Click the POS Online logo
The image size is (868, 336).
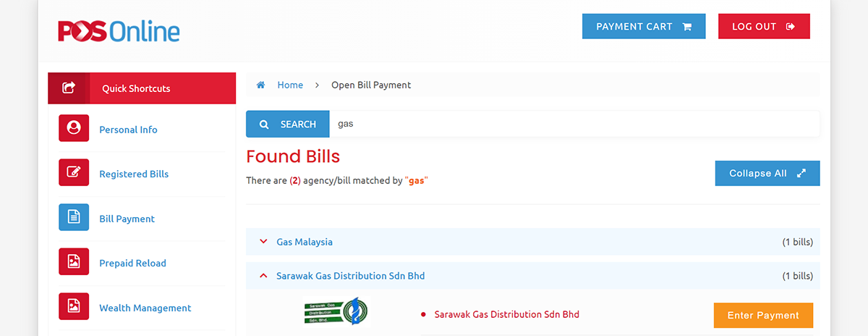pyautogui.click(x=119, y=30)
